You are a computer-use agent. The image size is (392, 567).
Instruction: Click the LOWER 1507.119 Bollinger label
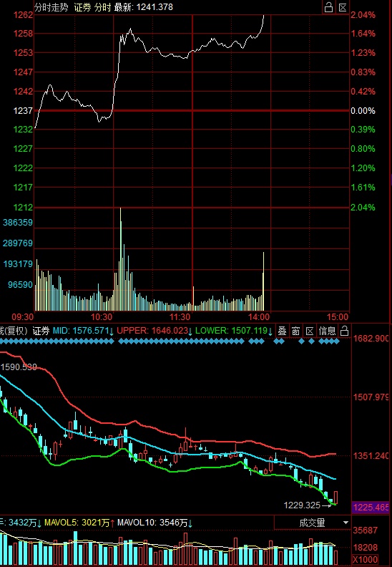click(x=234, y=331)
